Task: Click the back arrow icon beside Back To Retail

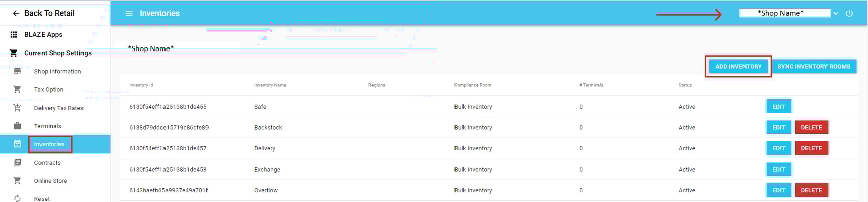Action: 16,14
